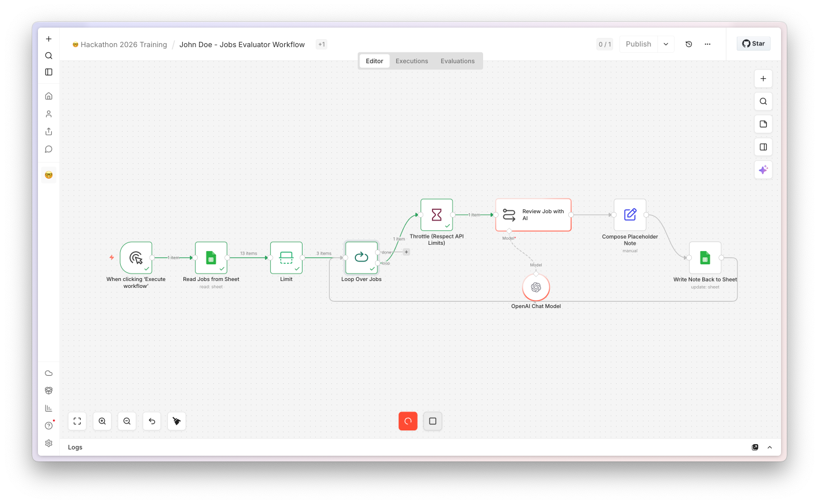Switch to the Evaluations tab
The image size is (819, 504).
point(458,61)
